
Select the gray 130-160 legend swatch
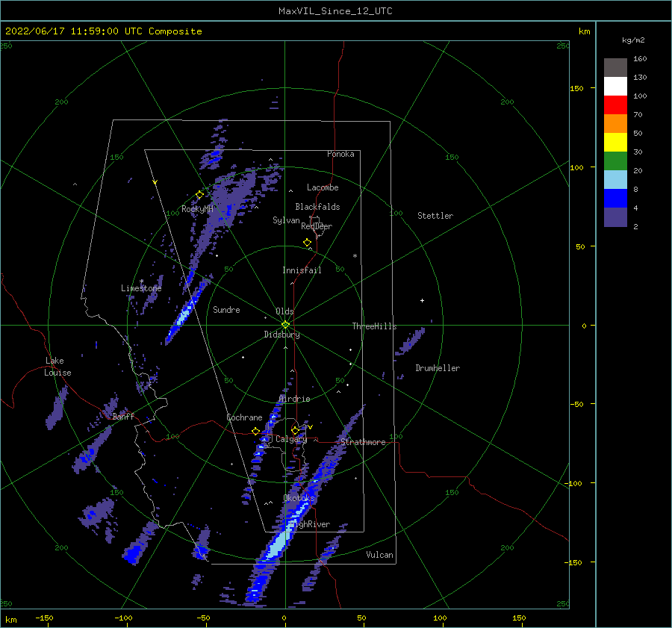[x=615, y=68]
